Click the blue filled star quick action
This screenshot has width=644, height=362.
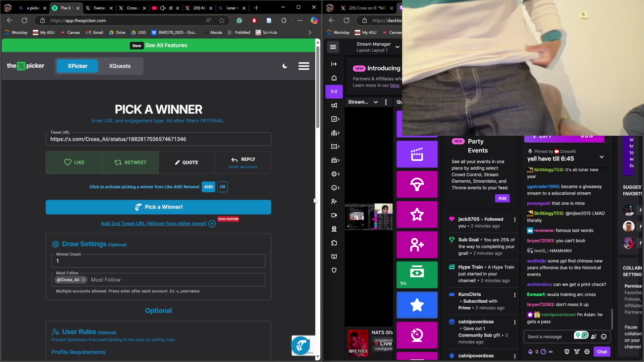click(x=417, y=305)
